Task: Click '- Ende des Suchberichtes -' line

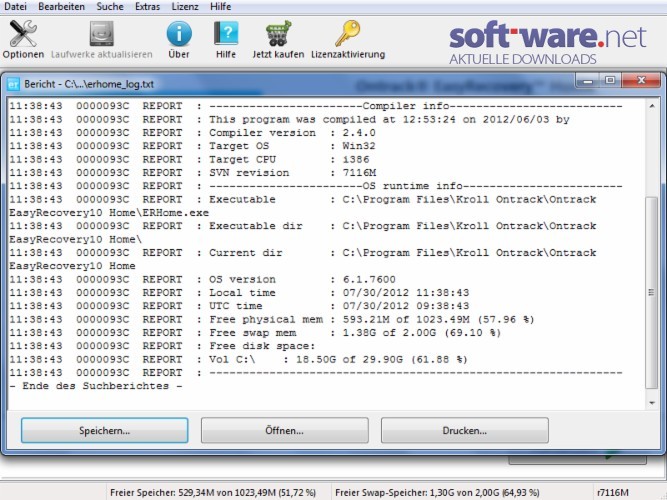Action: click(x=96, y=386)
